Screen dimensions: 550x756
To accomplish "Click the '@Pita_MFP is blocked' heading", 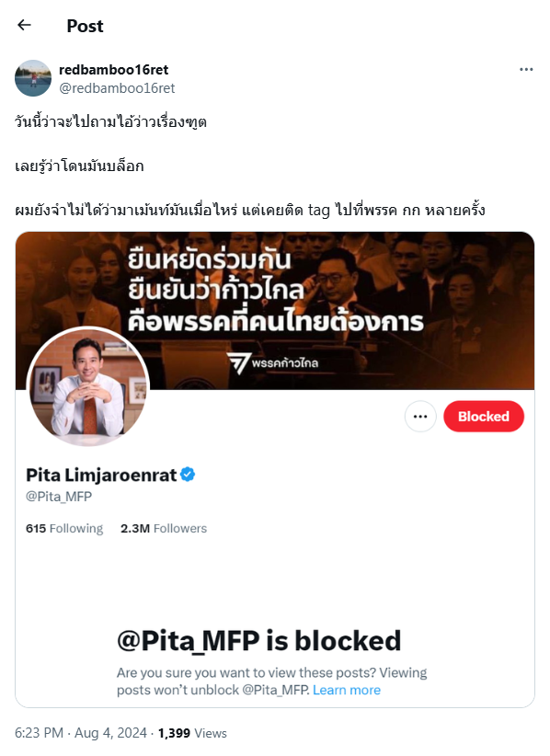I will click(x=258, y=641).
